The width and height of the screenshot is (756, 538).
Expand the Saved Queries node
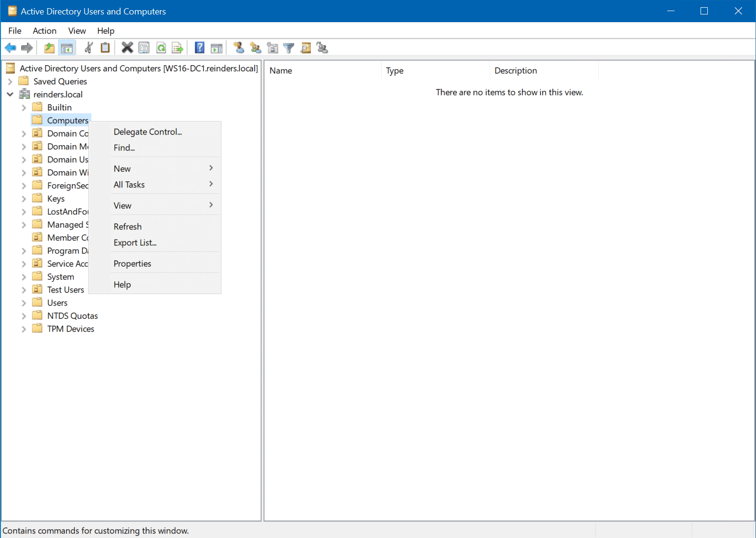coord(10,81)
